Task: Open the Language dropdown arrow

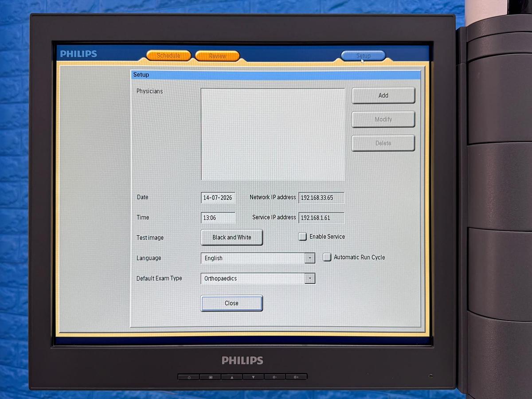Action: [x=310, y=258]
